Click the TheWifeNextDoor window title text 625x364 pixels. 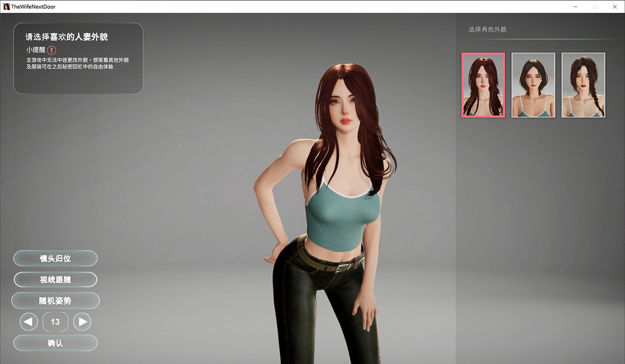33,6
